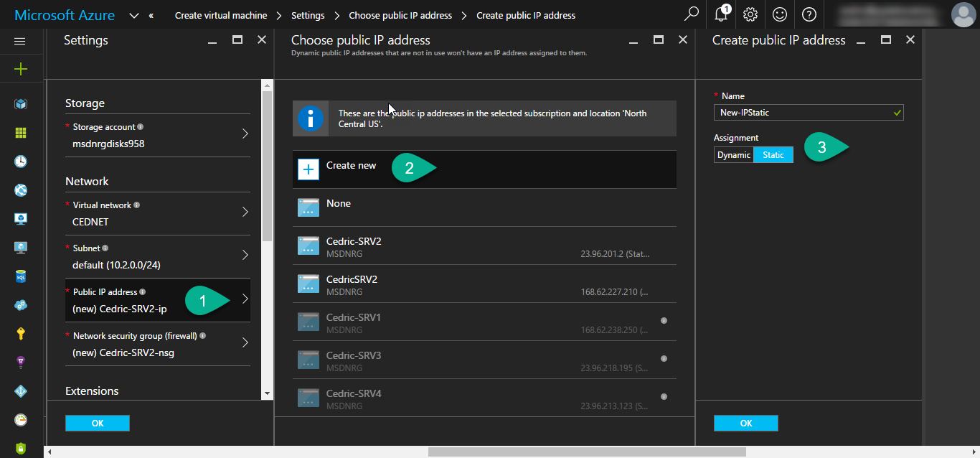Close the Create public IP address blade
Viewport: 980px width, 458px height.
point(910,40)
